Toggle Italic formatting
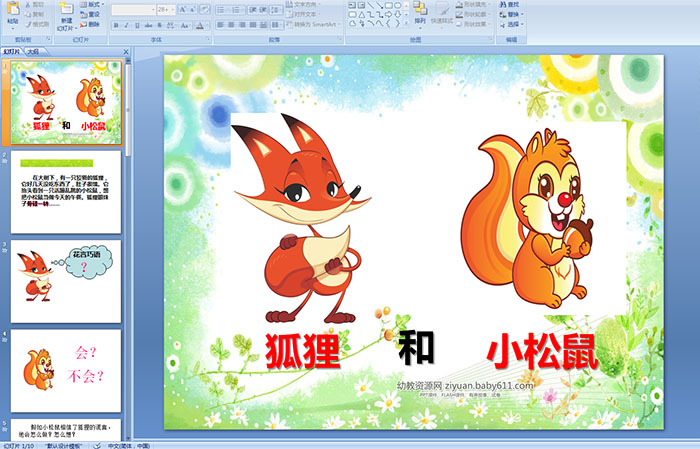The width and height of the screenshot is (700, 449). [x=126, y=25]
